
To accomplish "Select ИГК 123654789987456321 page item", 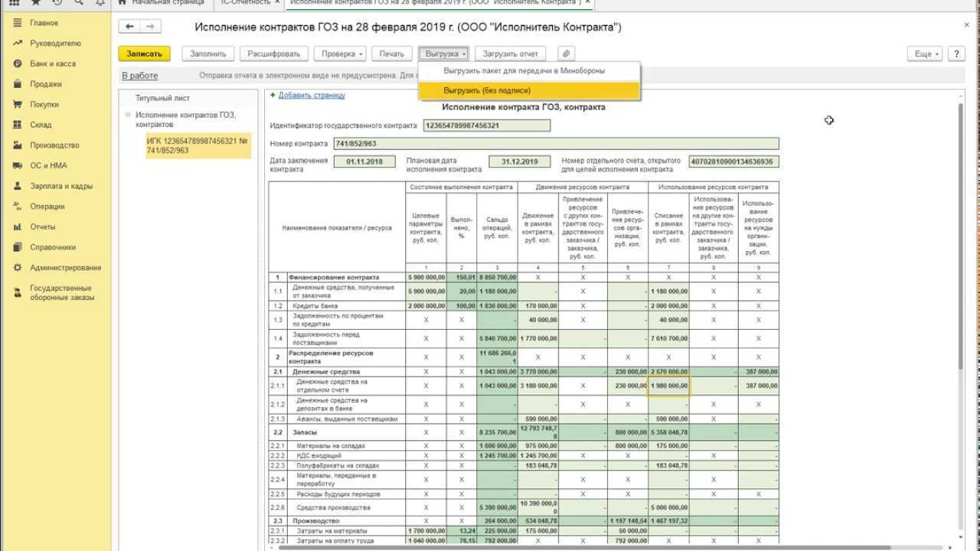I will tap(198, 145).
